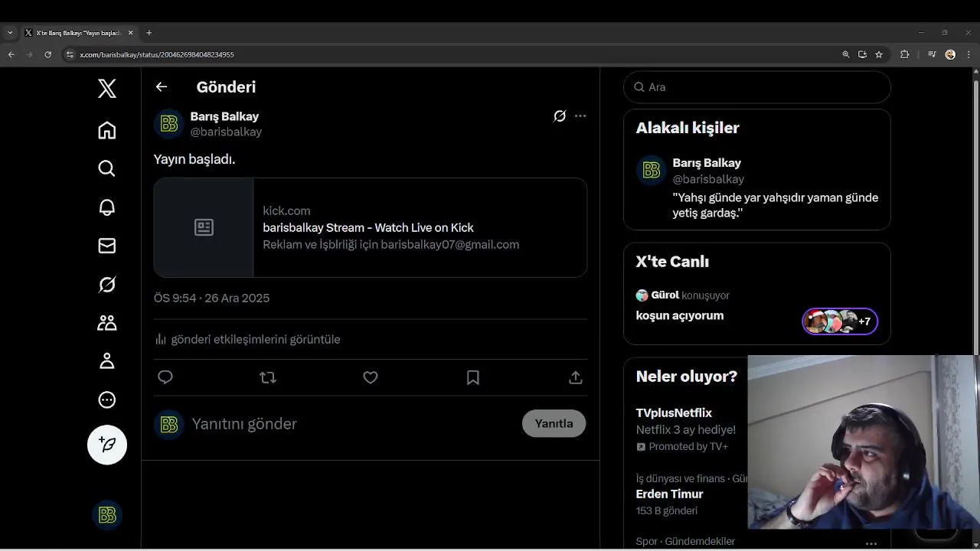View site information icon in address bar
Image resolution: width=980 pixels, height=551 pixels.
[x=70, y=54]
